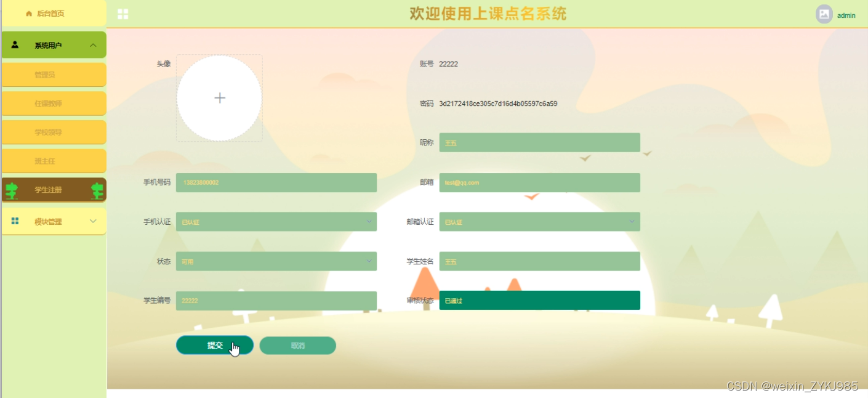
Task: Open the 状态 dropdown
Action: click(276, 261)
